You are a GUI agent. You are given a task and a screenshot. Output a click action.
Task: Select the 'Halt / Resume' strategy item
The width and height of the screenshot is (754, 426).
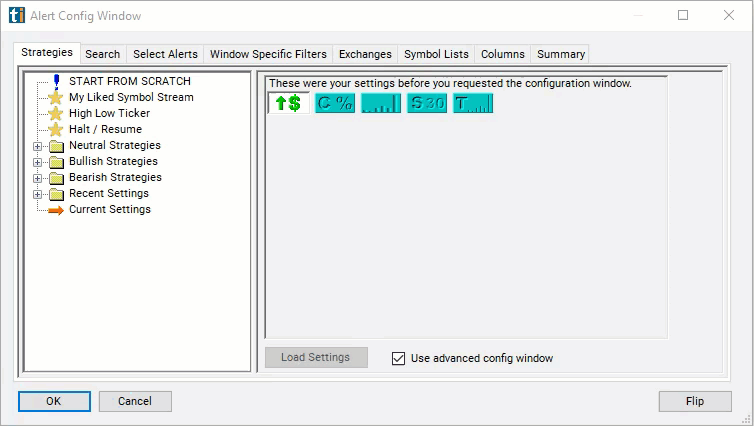pos(105,129)
